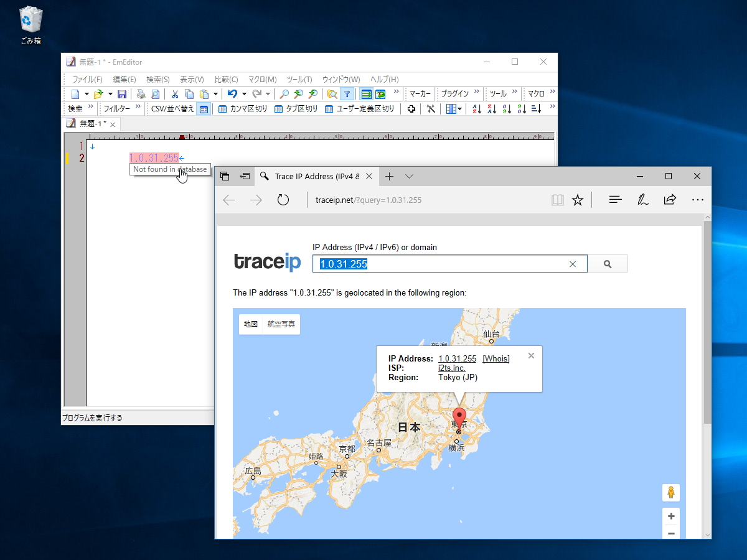Image resolution: width=747 pixels, height=560 pixels.
Task: Zoom in the map with plus button
Action: pos(671,516)
